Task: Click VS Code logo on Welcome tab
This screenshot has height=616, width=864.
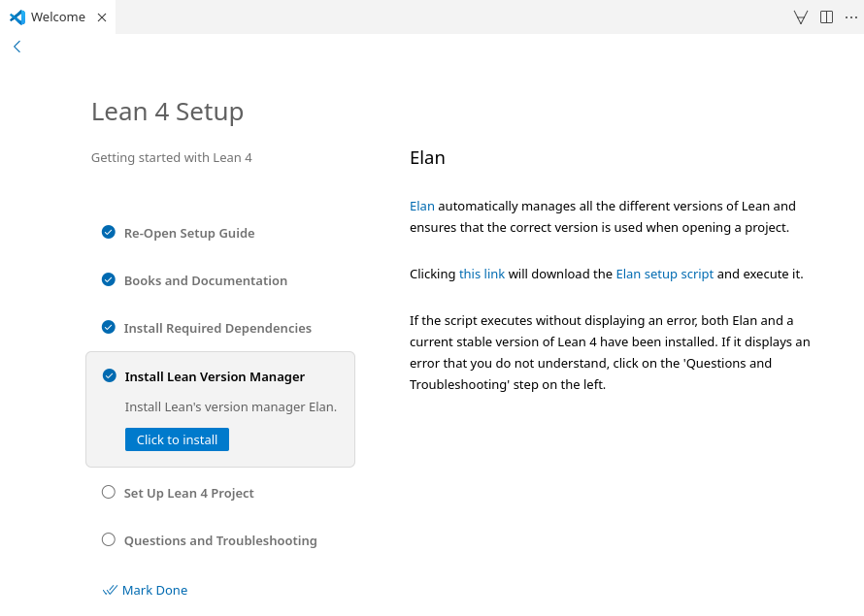Action: tap(17, 17)
